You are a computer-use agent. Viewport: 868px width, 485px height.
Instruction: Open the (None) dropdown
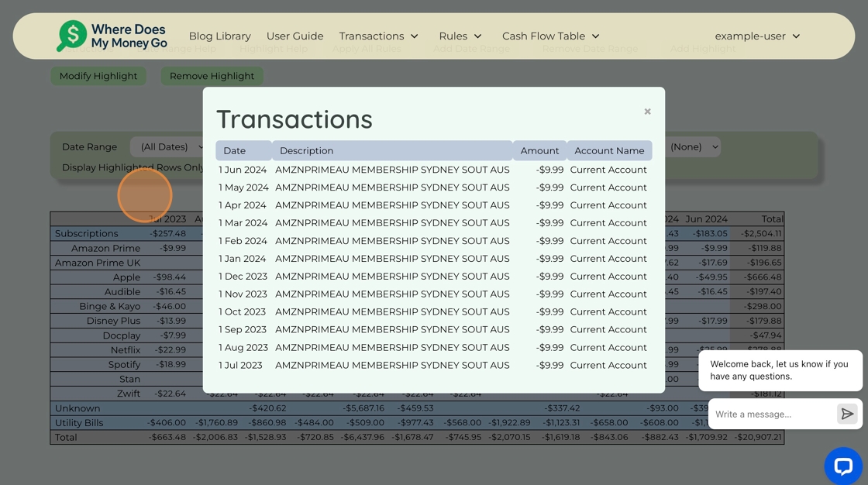click(693, 146)
